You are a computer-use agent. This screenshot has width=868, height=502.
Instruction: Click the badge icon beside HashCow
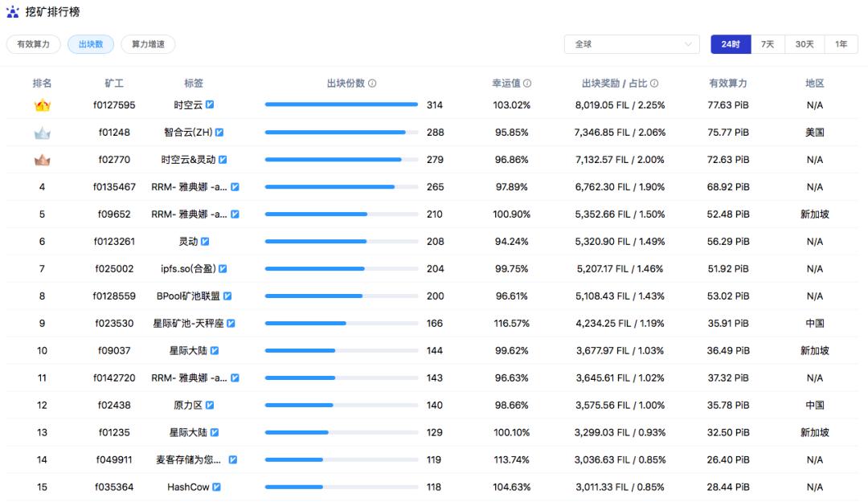[216, 487]
